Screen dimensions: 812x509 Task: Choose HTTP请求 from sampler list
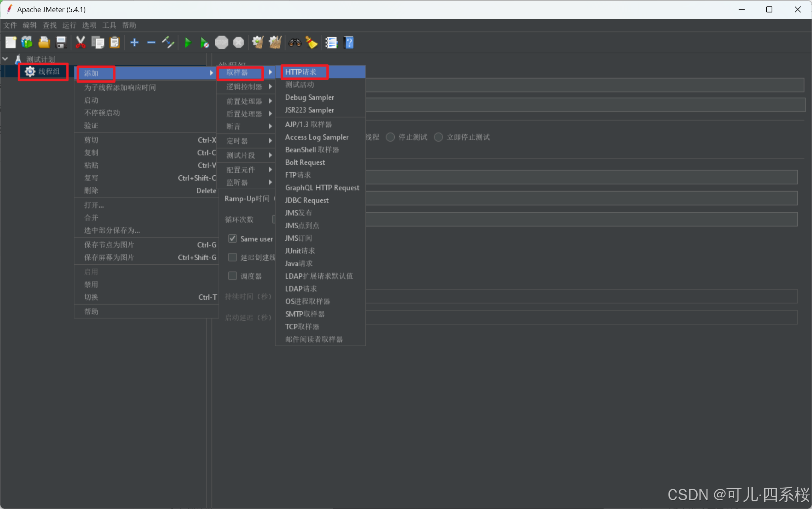(x=301, y=72)
